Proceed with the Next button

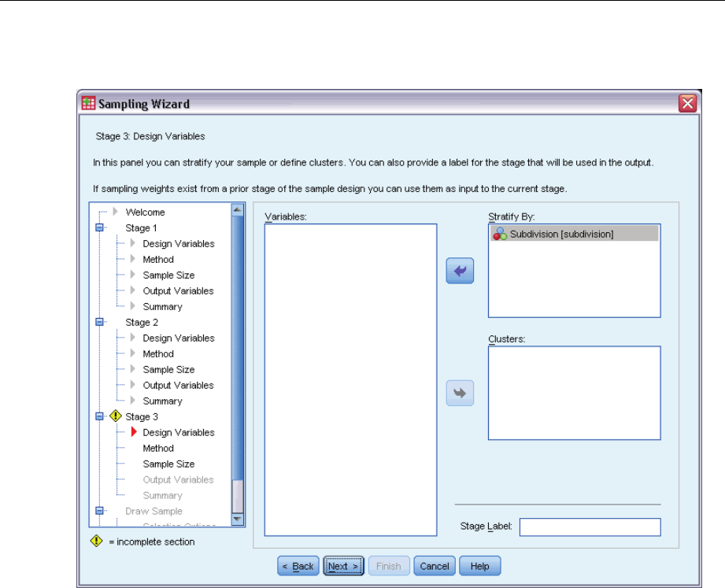coord(343,566)
